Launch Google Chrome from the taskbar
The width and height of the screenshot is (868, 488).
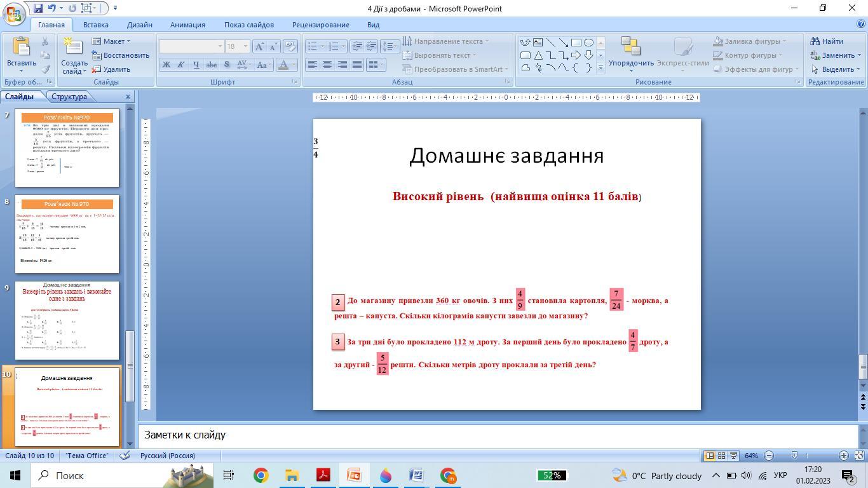261,475
